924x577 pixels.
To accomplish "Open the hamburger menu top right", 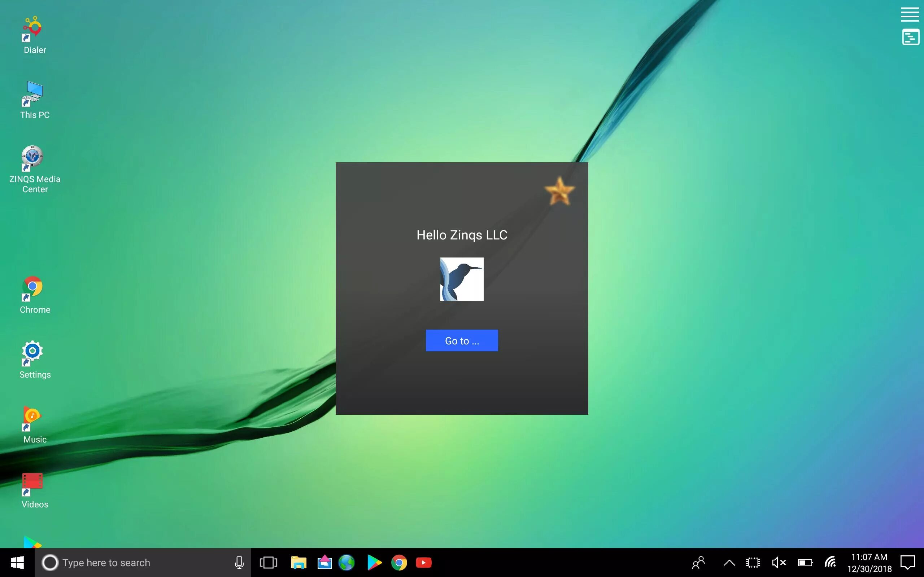I will pyautogui.click(x=910, y=14).
